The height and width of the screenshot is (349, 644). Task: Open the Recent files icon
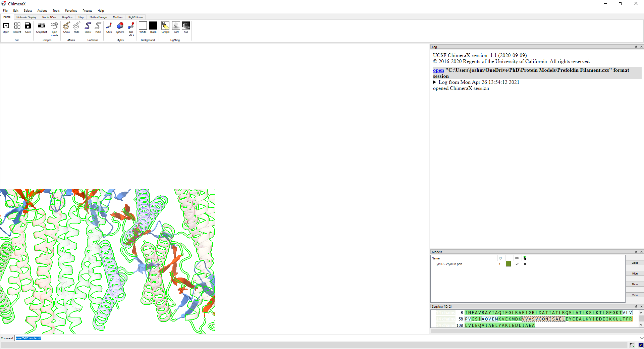(17, 26)
